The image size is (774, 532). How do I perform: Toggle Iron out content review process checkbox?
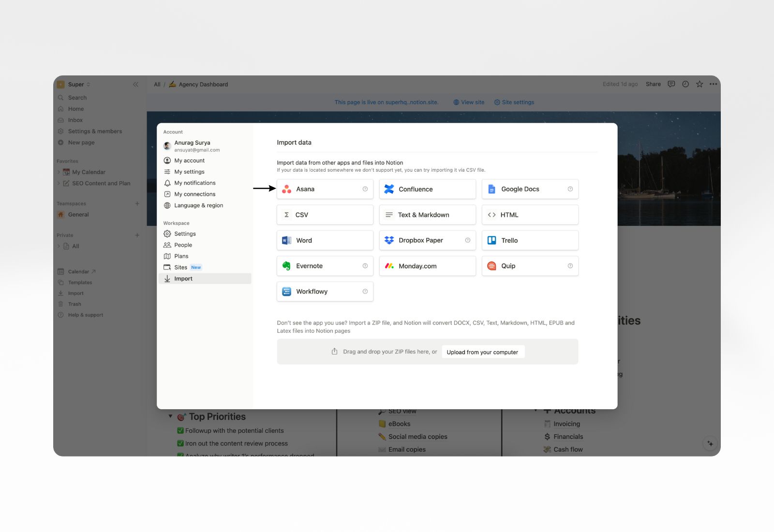[x=180, y=443]
